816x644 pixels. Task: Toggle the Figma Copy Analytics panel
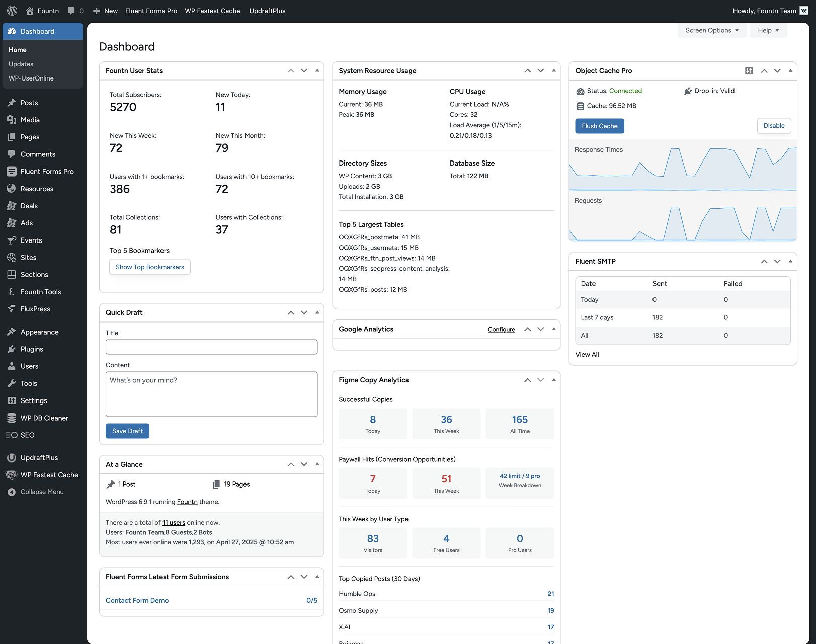(554, 380)
